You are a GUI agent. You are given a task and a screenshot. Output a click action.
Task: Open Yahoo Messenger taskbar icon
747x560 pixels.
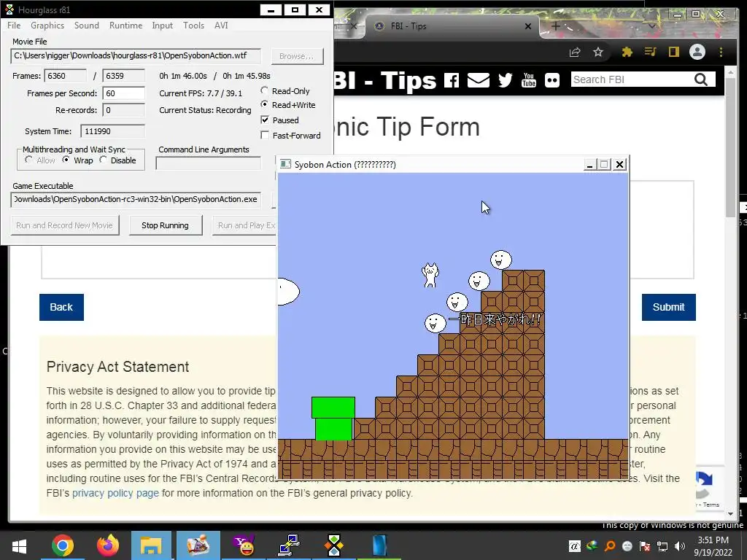(x=244, y=545)
